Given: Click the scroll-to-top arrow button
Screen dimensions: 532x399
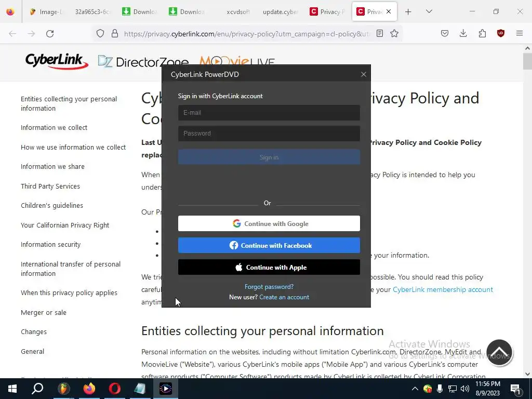Looking at the screenshot, I should point(499,353).
